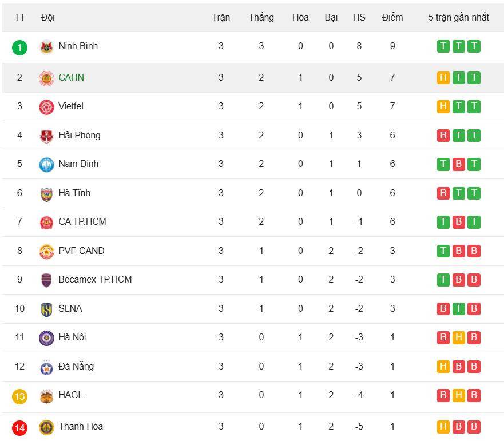Viewport: 504px width, 441px height.
Task: Click CAHN's orange H draw badge
Action: [x=443, y=78]
